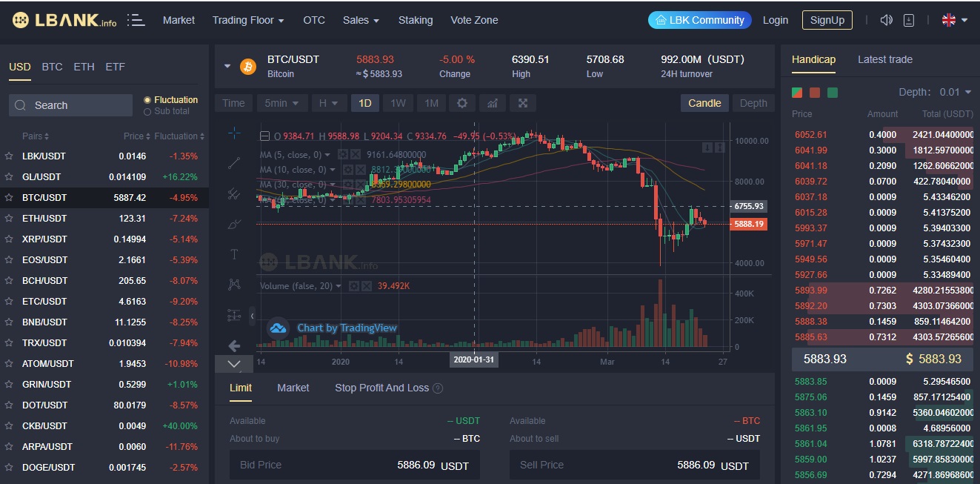
Task: Open the Vote Zone page
Action: pyautogui.click(x=474, y=20)
